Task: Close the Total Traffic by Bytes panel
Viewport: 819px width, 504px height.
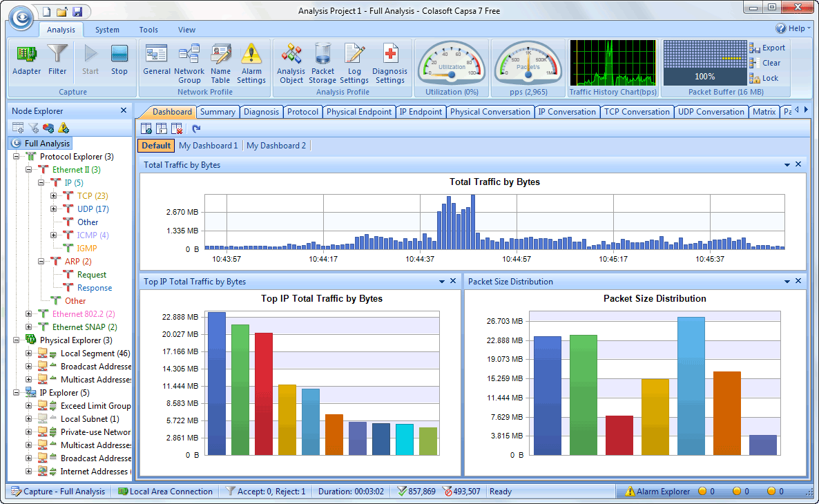Action: pyautogui.click(x=798, y=164)
